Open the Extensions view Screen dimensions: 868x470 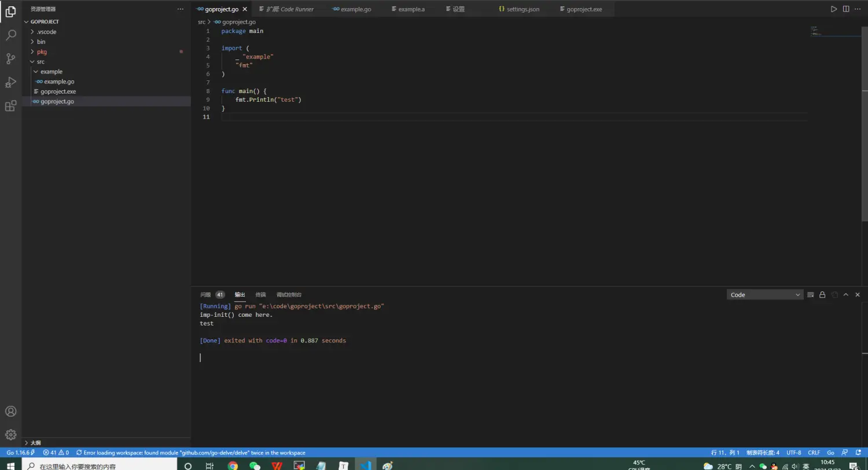coord(10,106)
